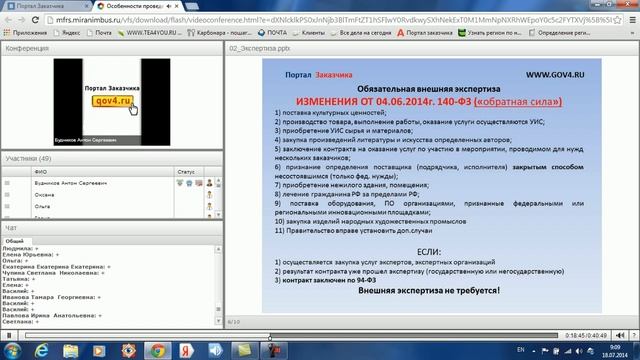Select participant Оксана

click(x=44, y=195)
